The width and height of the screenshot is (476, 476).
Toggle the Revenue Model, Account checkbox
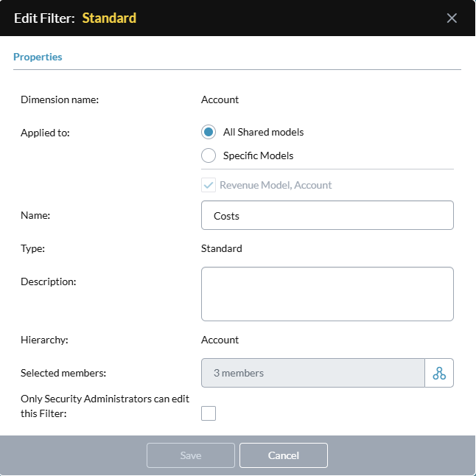tap(209, 185)
